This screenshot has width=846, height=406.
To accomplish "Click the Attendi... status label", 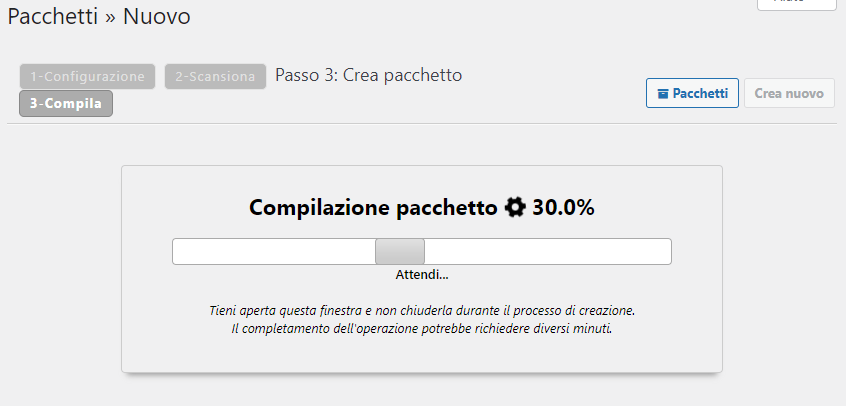I will click(422, 275).
